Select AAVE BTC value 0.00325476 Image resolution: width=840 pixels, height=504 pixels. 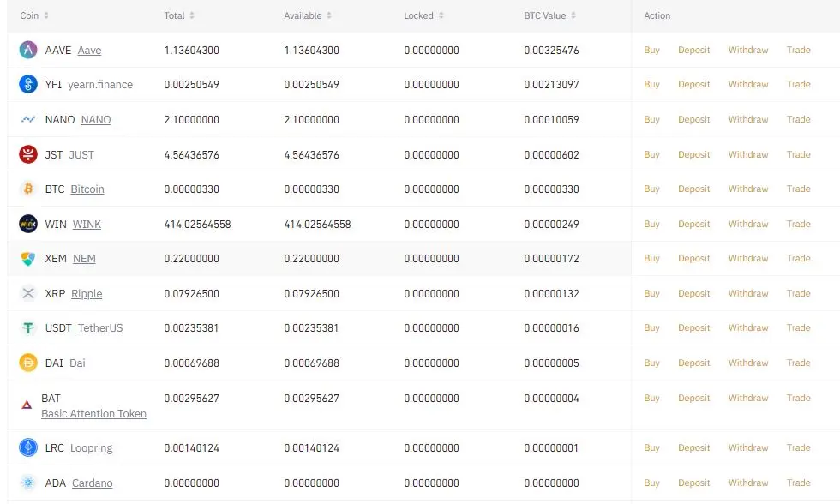(551, 51)
